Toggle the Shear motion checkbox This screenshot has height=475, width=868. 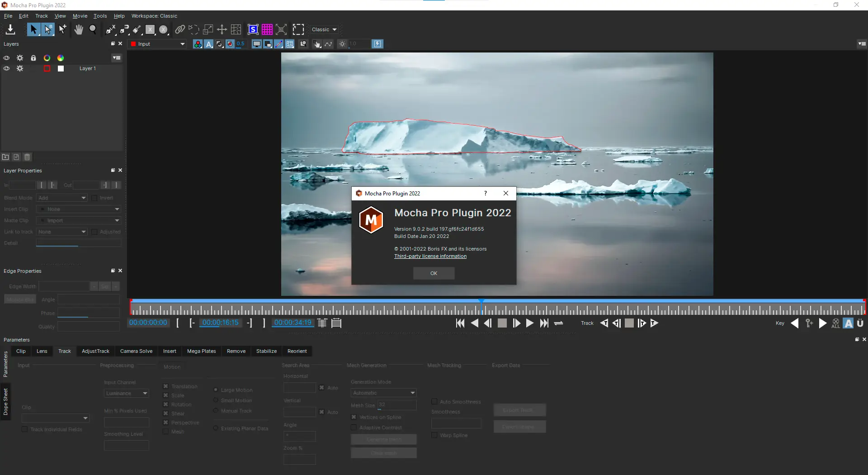165,413
